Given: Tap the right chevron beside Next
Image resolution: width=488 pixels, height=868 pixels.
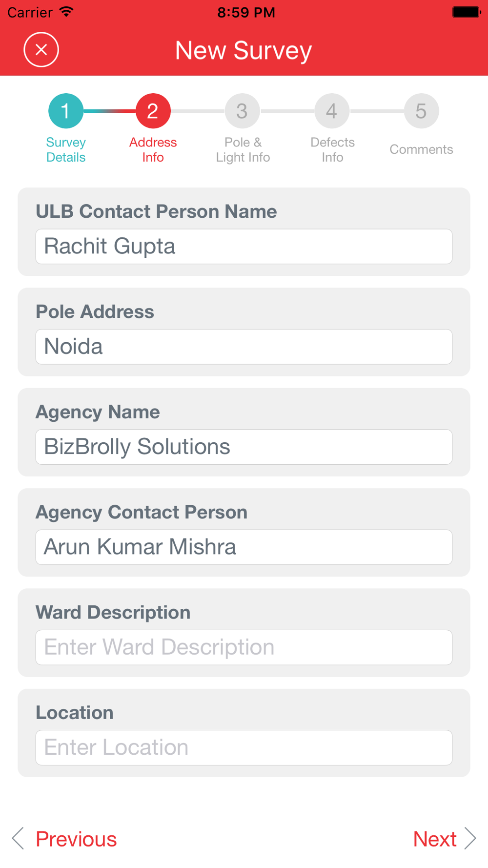Looking at the screenshot, I should pos(470,838).
